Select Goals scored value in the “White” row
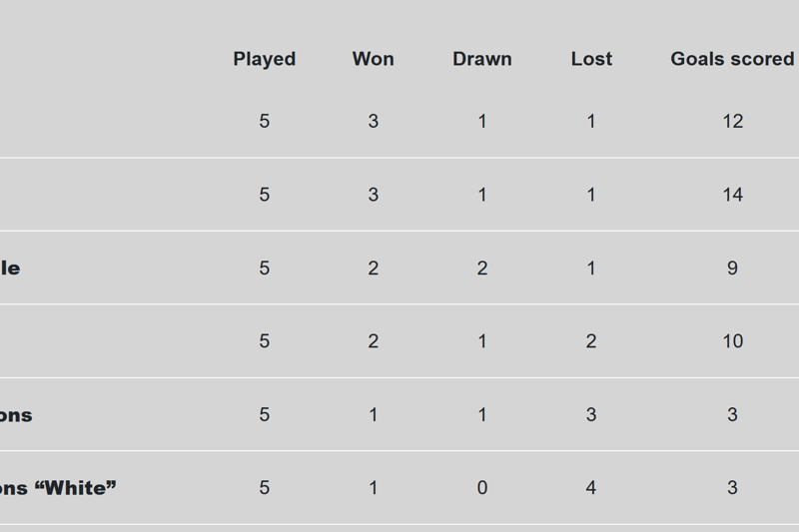Image resolution: width=799 pixels, height=532 pixels. click(x=732, y=488)
